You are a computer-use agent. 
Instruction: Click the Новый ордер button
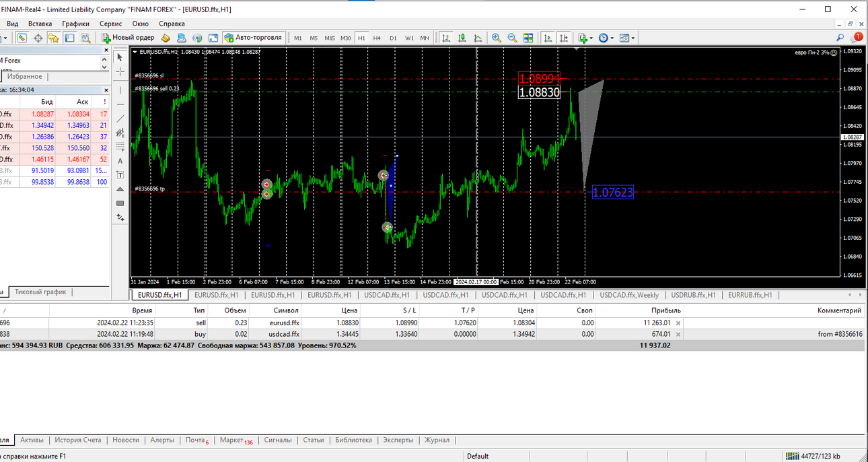point(129,38)
